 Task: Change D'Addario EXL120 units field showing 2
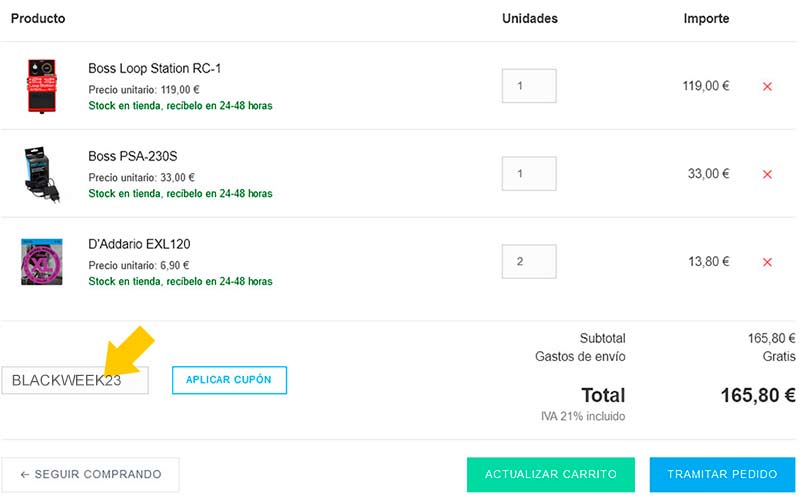pos(529,261)
